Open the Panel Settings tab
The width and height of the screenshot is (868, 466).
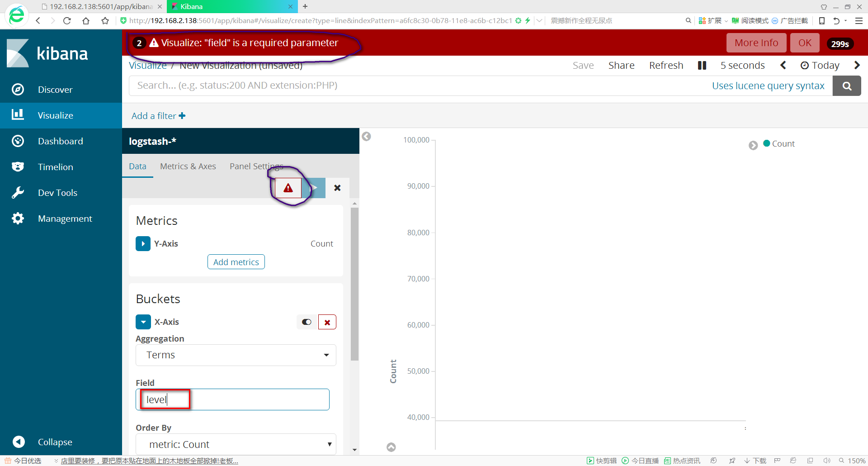pos(256,166)
